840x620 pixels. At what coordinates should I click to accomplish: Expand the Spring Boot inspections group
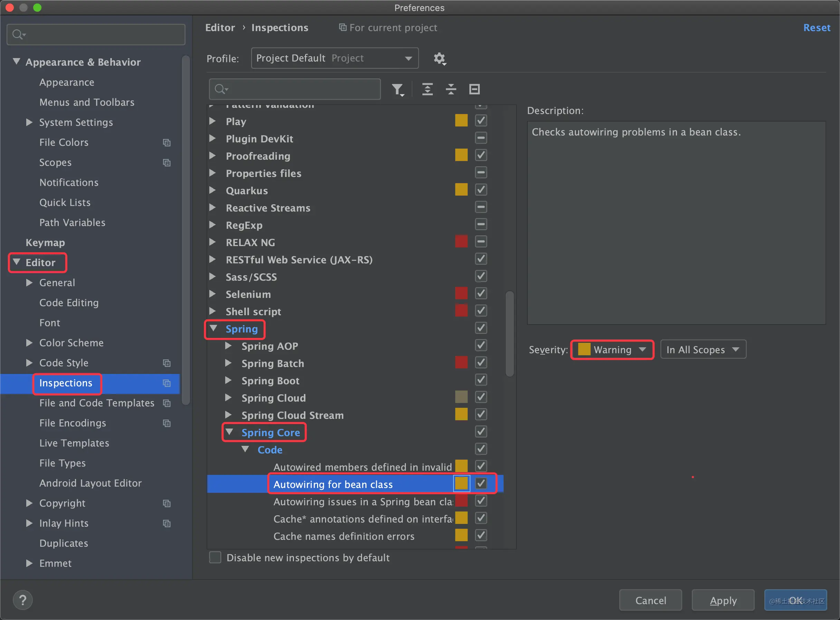(x=228, y=380)
